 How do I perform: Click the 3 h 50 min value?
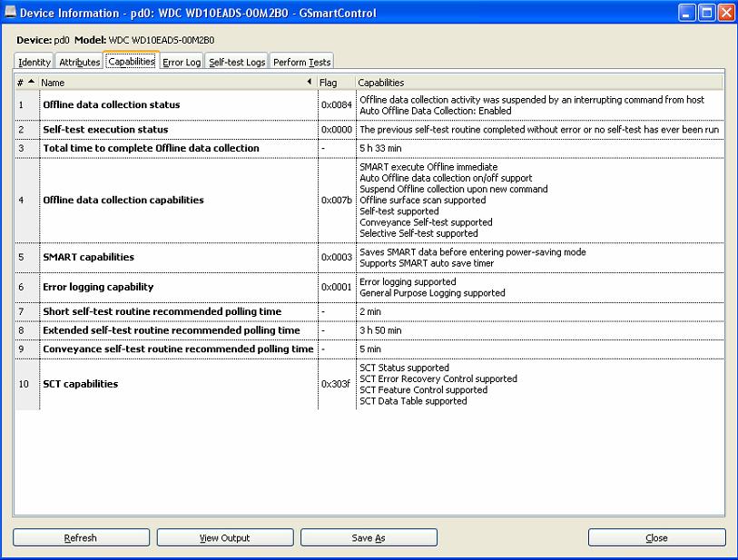coord(380,330)
